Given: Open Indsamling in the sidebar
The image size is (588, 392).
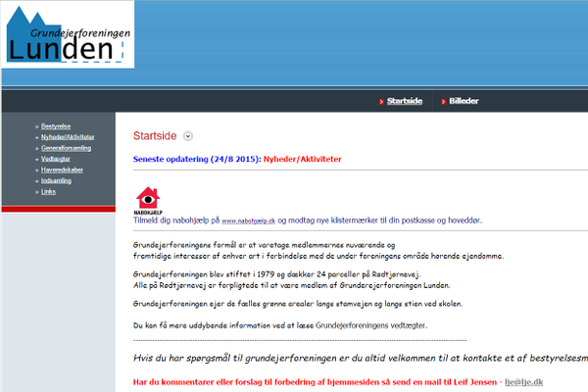Looking at the screenshot, I should click(56, 180).
